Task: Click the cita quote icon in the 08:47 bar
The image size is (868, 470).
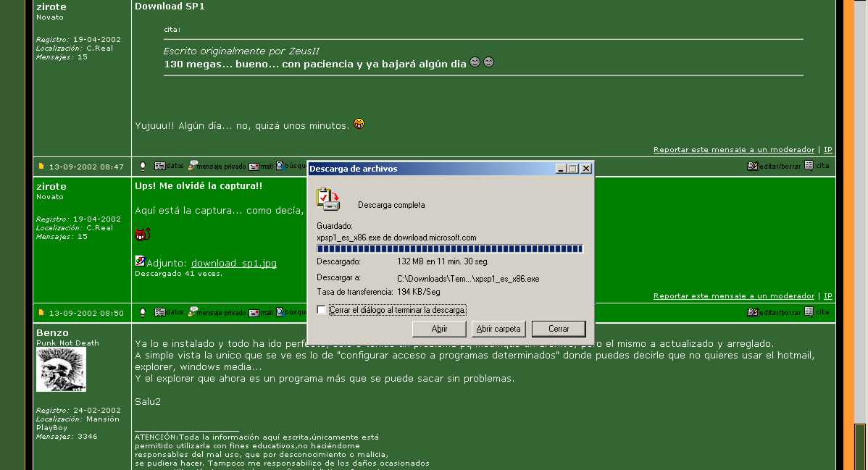Action: click(x=817, y=166)
